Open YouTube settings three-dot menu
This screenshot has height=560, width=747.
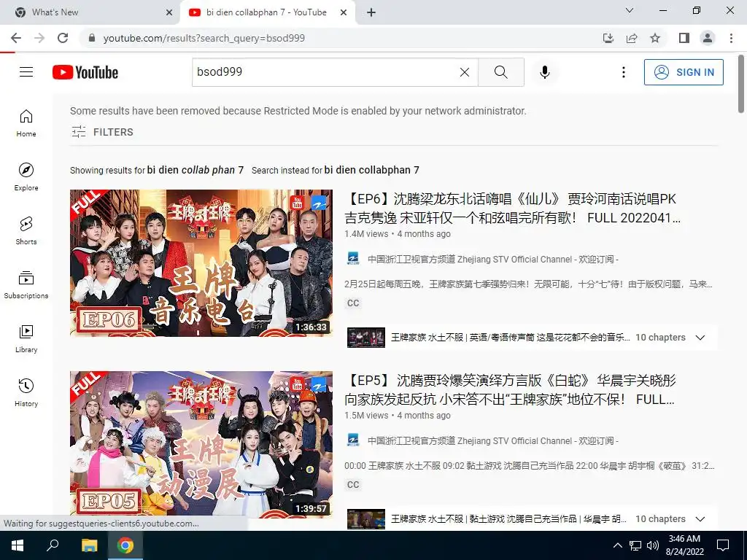624,72
